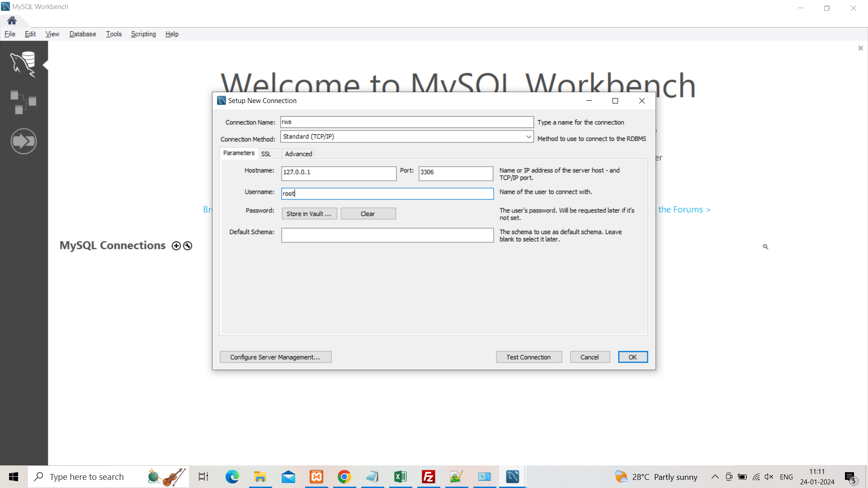Focus the Hostname input field
Screen dimensions: 868x488
(339, 173)
